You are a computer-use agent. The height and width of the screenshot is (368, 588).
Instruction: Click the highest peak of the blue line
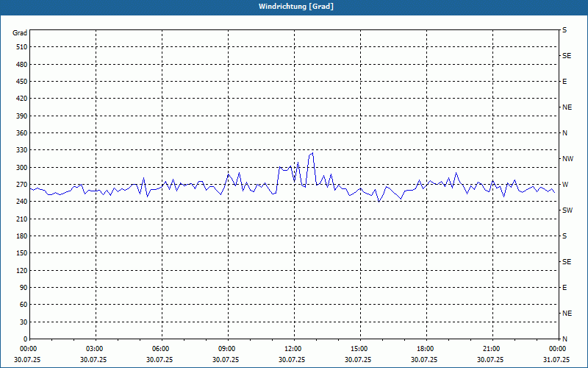pos(313,153)
